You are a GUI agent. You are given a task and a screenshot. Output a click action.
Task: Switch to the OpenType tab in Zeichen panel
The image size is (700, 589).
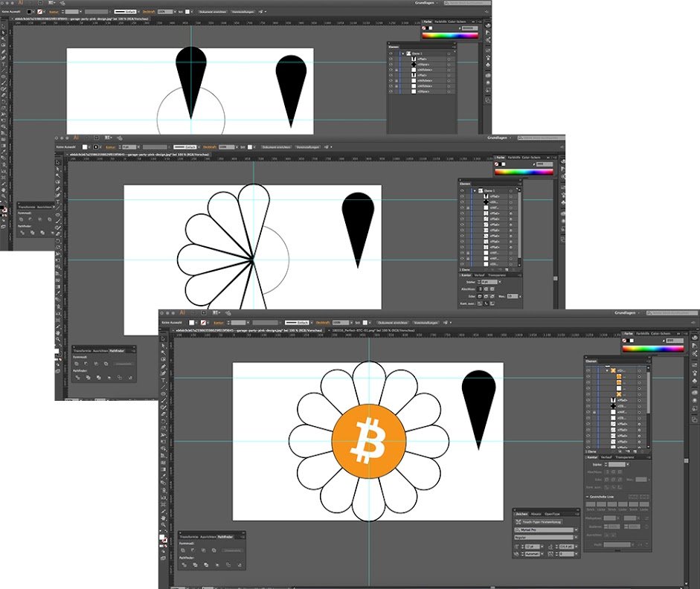coord(552,514)
